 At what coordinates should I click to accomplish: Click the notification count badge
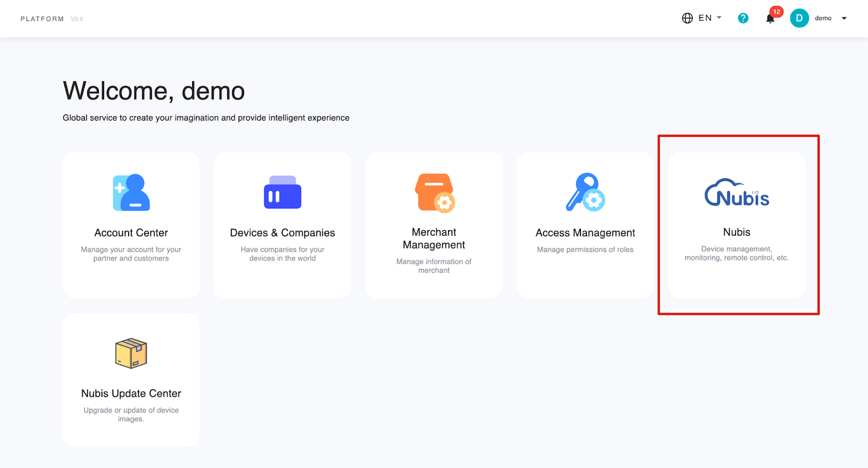click(777, 11)
